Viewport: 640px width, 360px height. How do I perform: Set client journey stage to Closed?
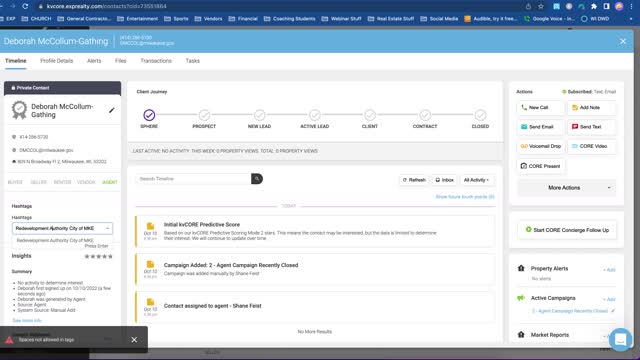tap(480, 115)
